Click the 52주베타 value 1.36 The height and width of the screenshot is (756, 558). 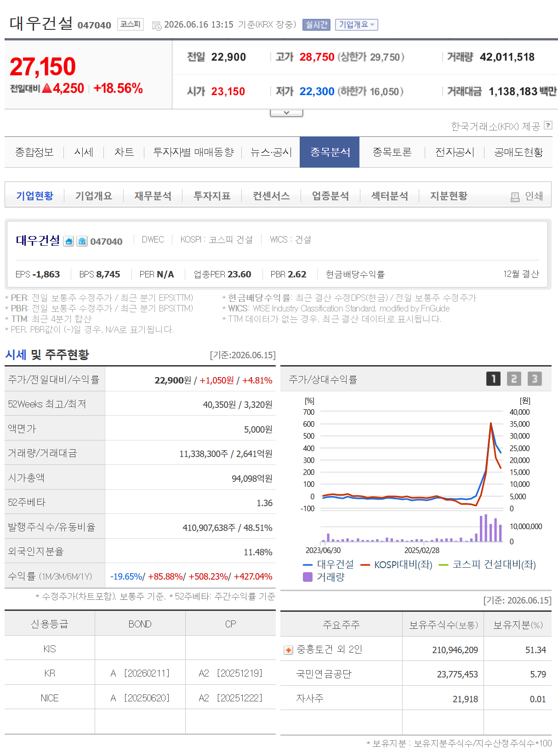tap(264, 503)
